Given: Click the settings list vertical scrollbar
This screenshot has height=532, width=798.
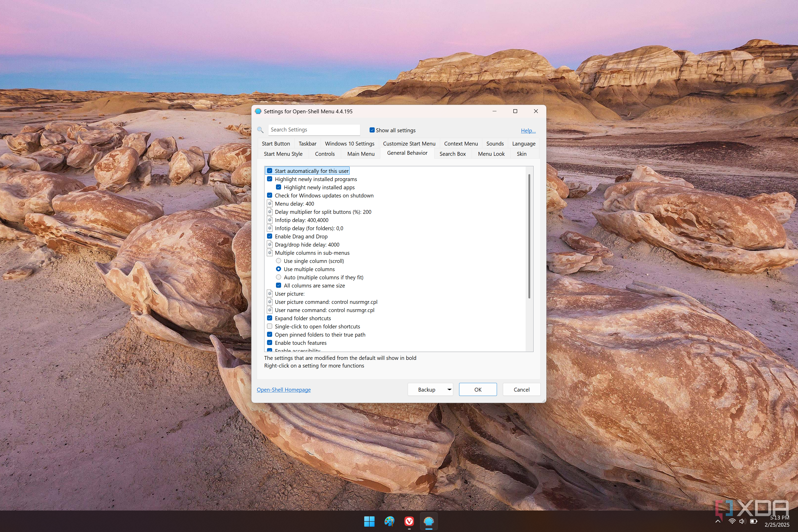Looking at the screenshot, I should pyautogui.click(x=529, y=236).
